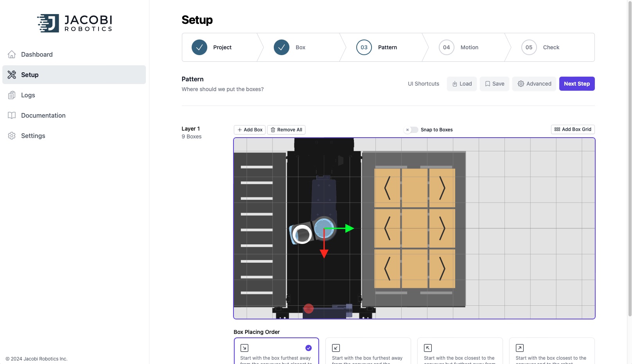Proceed with Next Step button

tap(577, 84)
